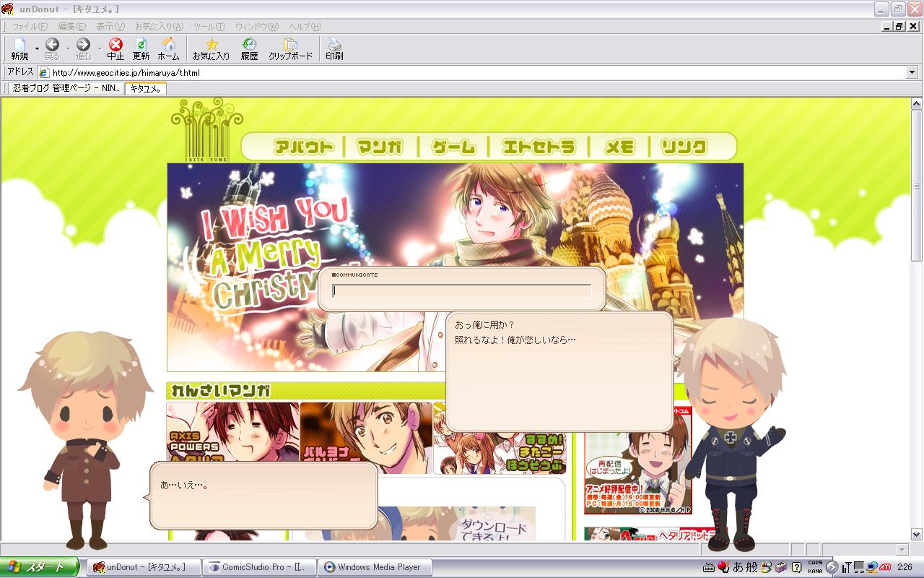Image resolution: width=924 pixels, height=578 pixels.
Task: Open the メモ site navigation link
Action: coord(619,147)
